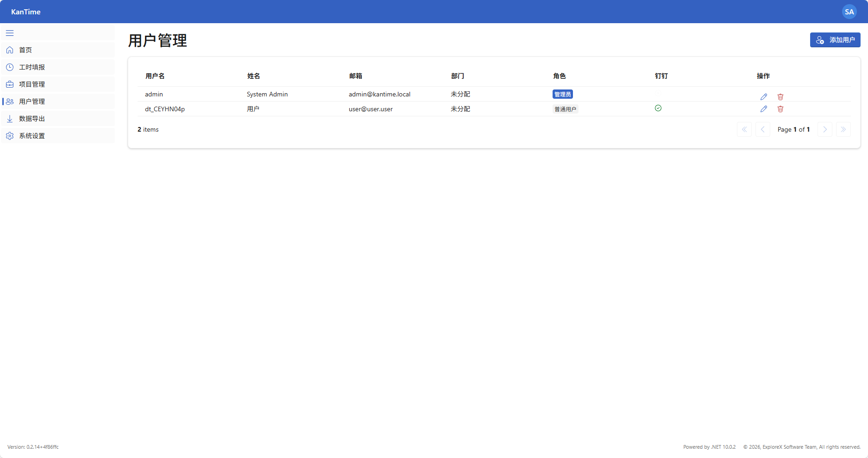
Task: Delete the admin user
Action: coord(780,96)
